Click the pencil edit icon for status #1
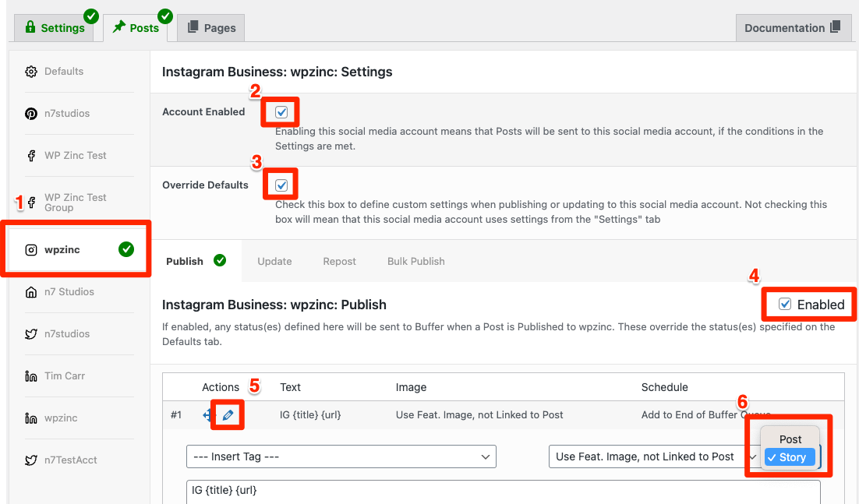The width and height of the screenshot is (859, 504). pyautogui.click(x=228, y=415)
